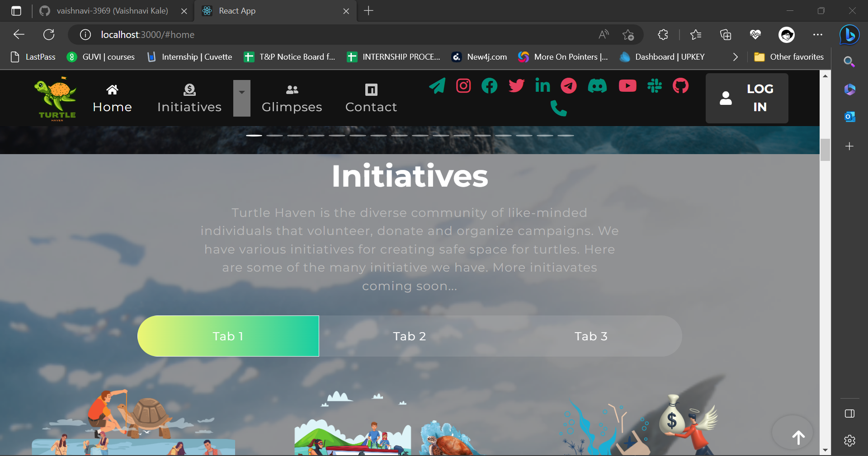The height and width of the screenshot is (456, 868).
Task: Open the Microsoft 365 sidebar icon
Action: 849,89
